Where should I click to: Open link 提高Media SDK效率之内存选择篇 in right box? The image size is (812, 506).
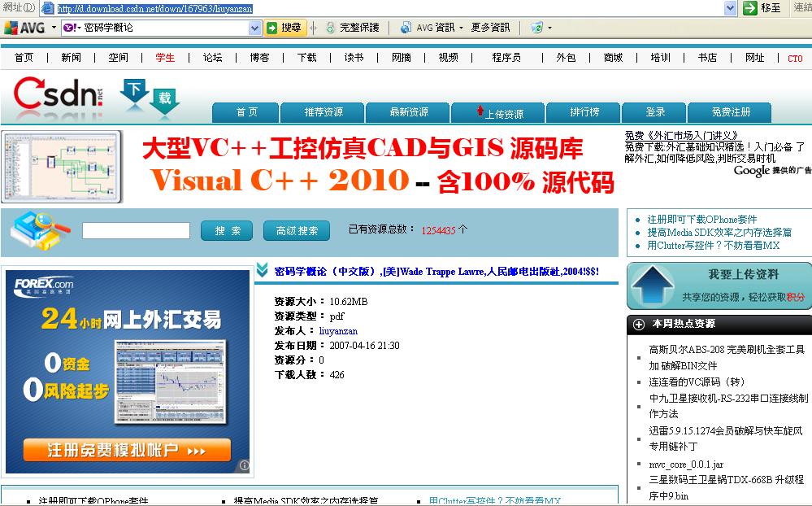click(x=719, y=233)
